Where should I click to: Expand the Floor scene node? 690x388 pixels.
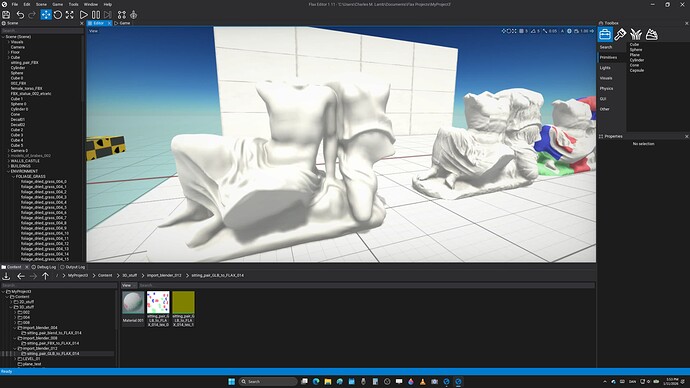tap(9, 52)
